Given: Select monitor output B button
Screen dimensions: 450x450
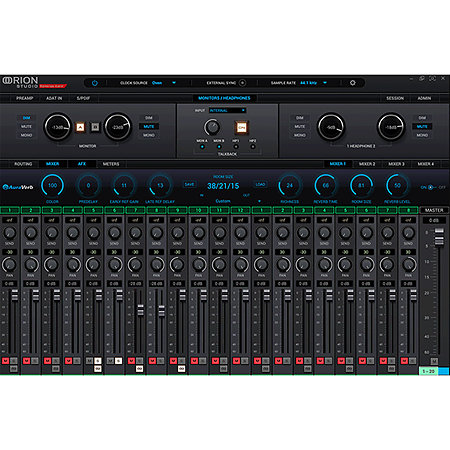Looking at the screenshot, I should (95, 127).
